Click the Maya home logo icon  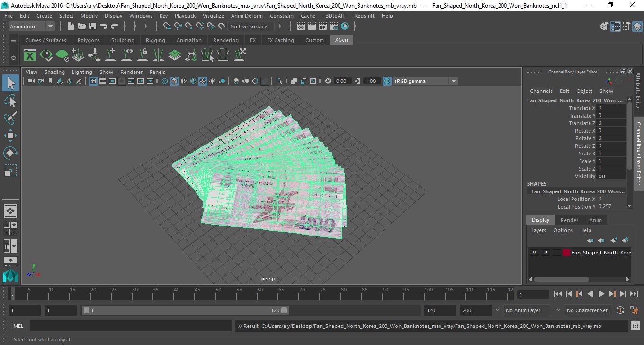click(10, 275)
